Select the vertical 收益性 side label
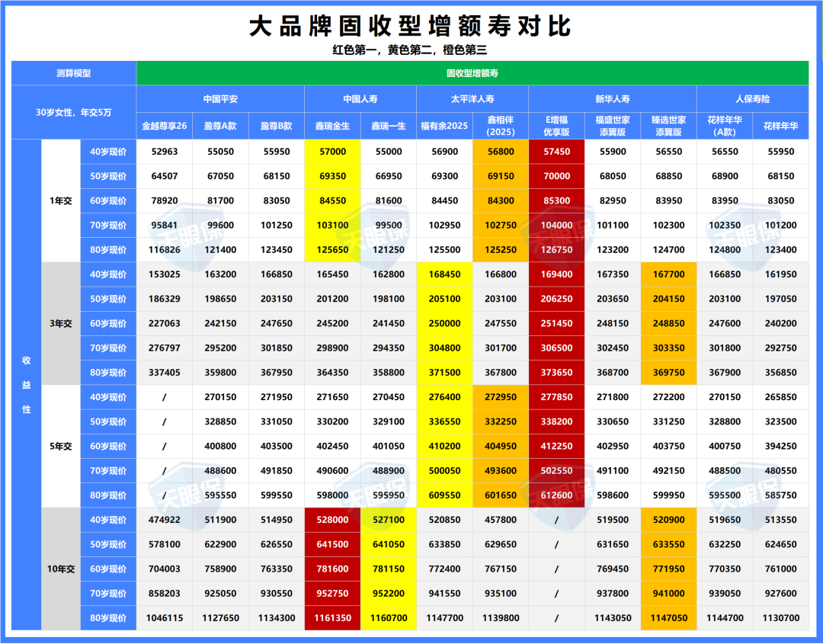Screen dimensions: 823x644 (x=26, y=385)
